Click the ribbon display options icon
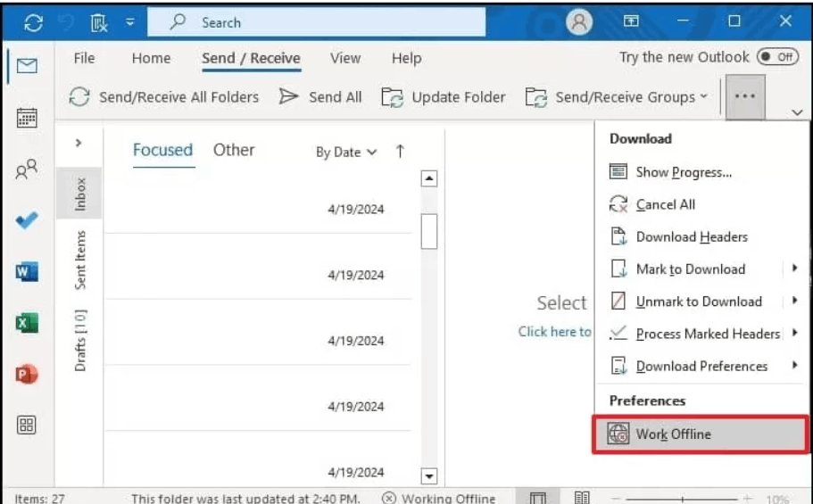813x504 pixels. [x=631, y=21]
